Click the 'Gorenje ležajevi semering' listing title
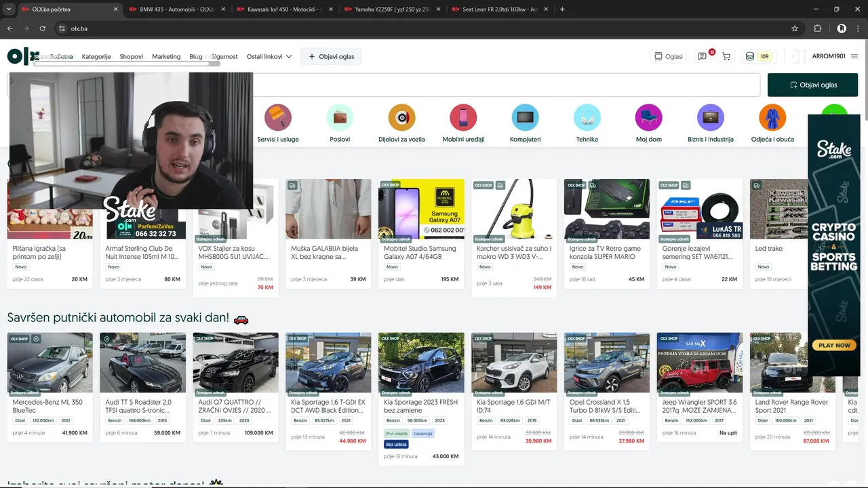Viewport: 868px width, 488px height. (697, 253)
